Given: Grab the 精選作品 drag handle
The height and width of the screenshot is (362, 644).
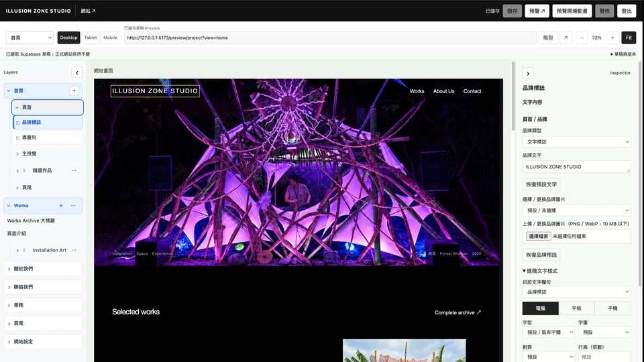Looking at the screenshot, I should [x=24, y=170].
